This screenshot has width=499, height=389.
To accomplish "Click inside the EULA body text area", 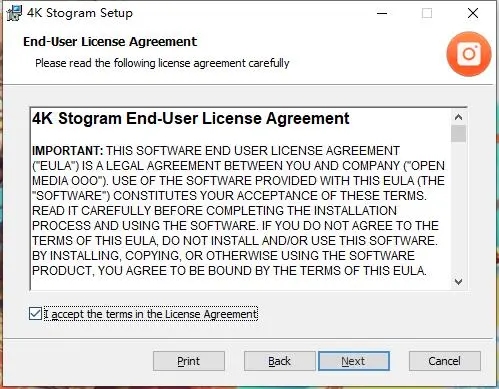I will tap(238, 211).
